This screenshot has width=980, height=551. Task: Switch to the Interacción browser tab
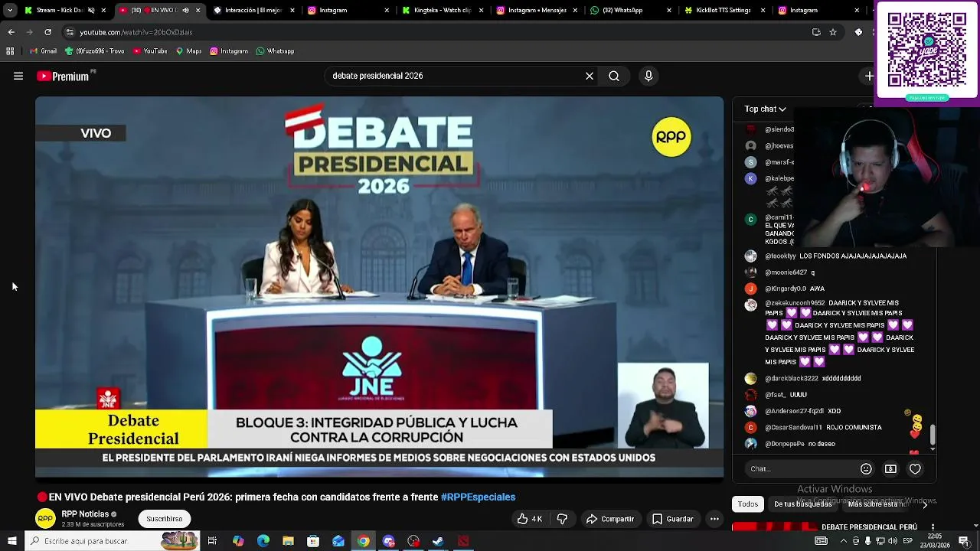coord(253,11)
